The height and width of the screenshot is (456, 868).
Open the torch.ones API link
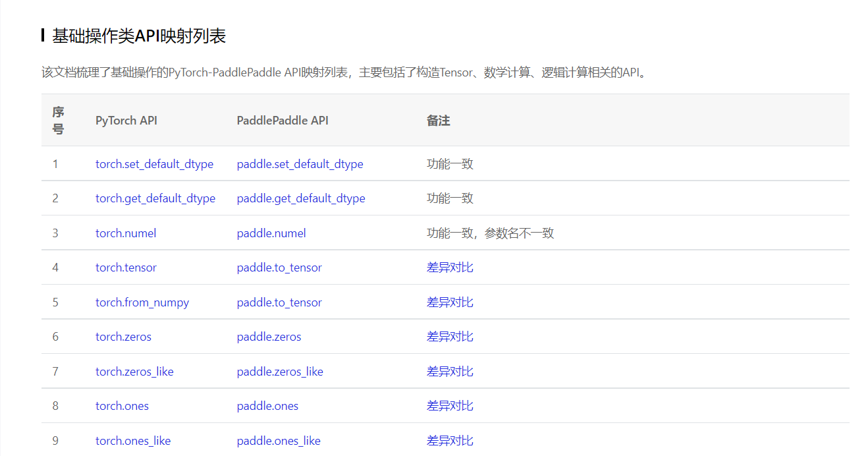pos(122,405)
